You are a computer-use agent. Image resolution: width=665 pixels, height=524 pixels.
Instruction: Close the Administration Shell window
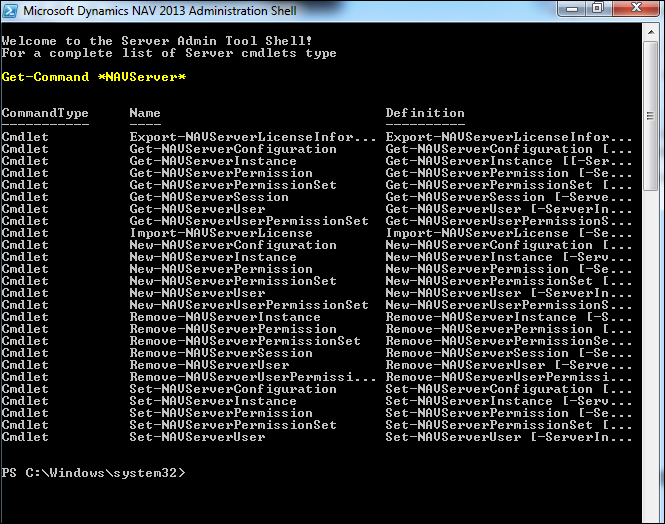coord(636,9)
